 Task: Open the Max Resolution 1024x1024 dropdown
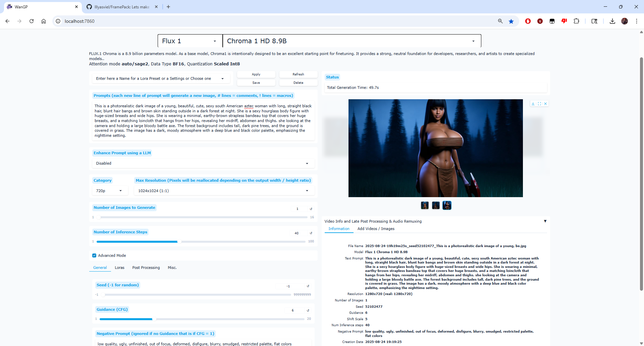[x=224, y=191]
